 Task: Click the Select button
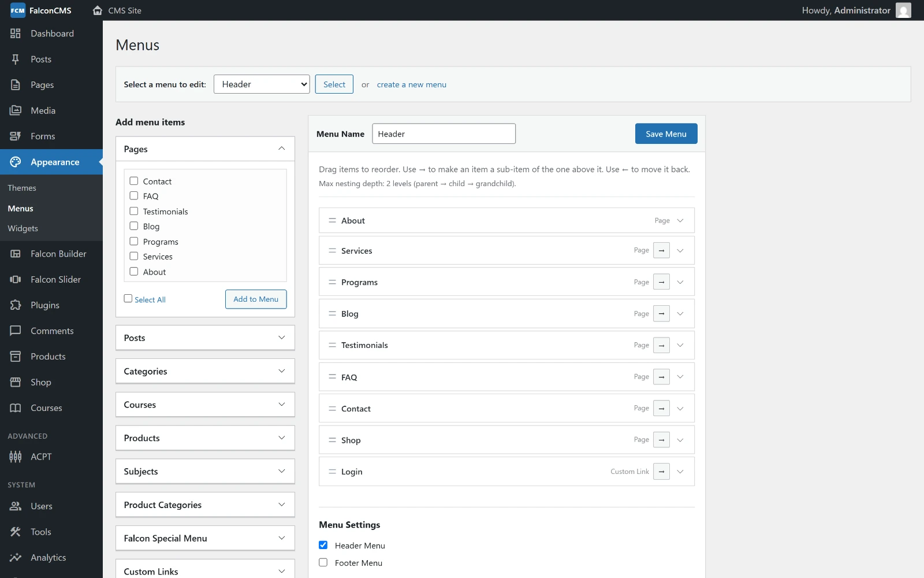pos(334,84)
